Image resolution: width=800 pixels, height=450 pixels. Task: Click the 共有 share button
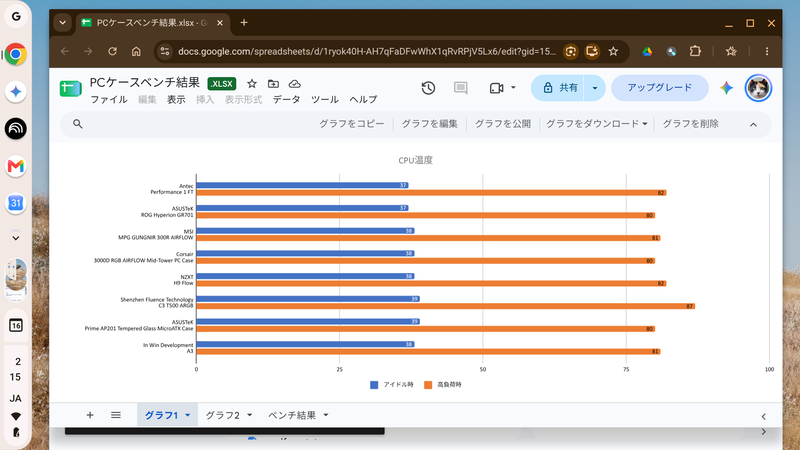tap(560, 88)
